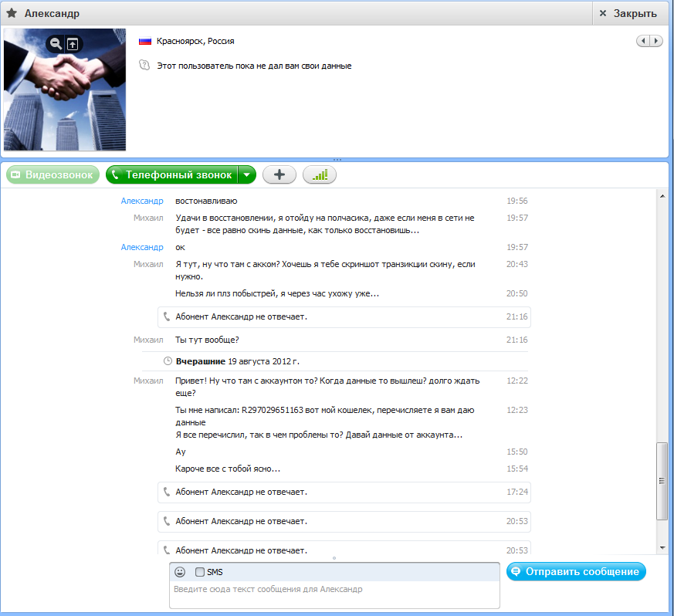This screenshot has width=674, height=616.
Task: Expand the phone call dropdown arrow
Action: (247, 175)
